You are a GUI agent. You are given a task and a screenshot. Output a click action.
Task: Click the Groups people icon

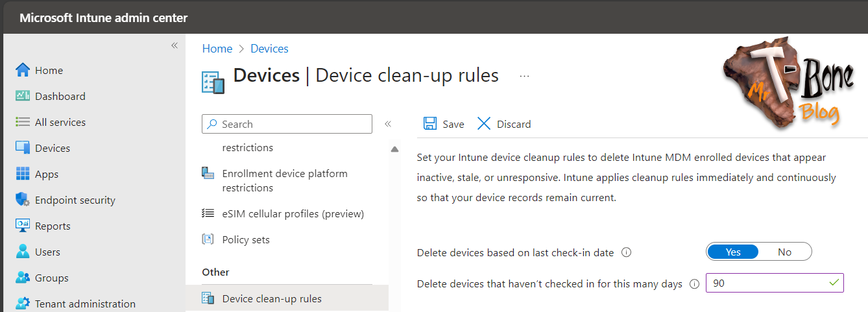[x=23, y=278]
